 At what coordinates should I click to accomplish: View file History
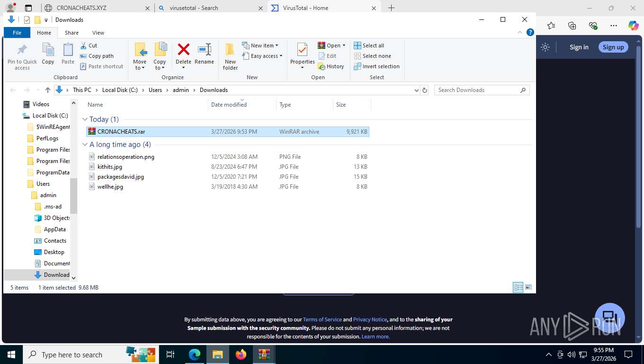click(x=331, y=66)
